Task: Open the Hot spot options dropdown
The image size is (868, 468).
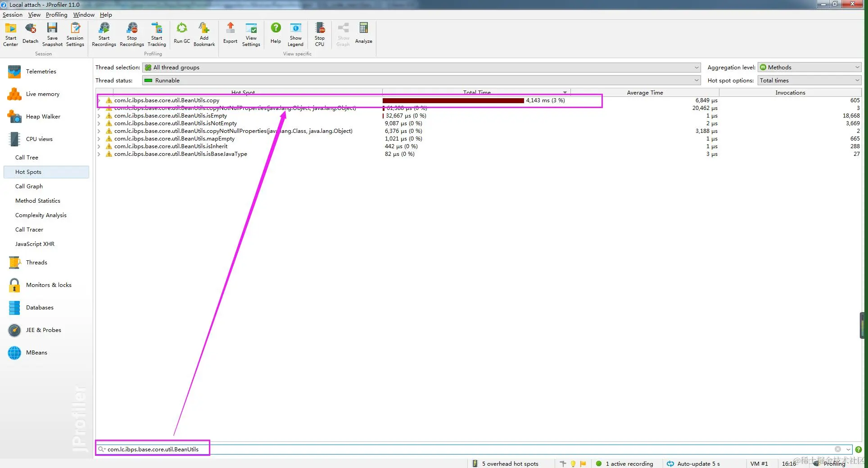Action: pos(809,81)
